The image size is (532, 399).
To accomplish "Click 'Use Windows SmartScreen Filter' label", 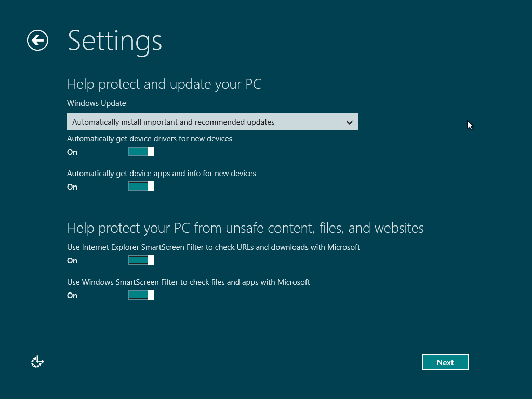I will [189, 282].
